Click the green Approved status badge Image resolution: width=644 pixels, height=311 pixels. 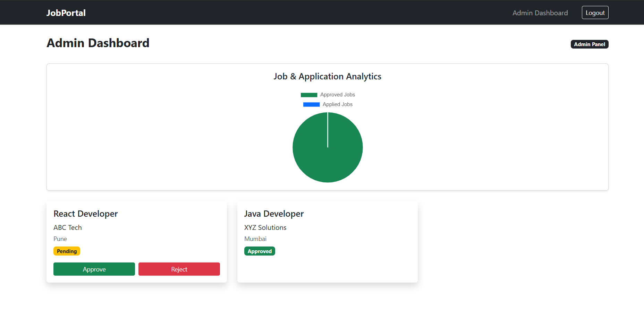click(x=260, y=251)
